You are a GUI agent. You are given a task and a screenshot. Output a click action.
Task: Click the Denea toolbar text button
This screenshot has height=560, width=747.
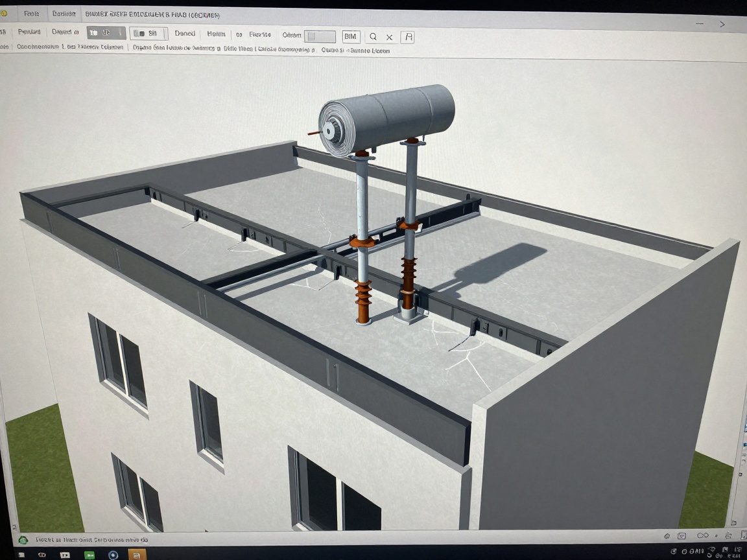click(185, 34)
